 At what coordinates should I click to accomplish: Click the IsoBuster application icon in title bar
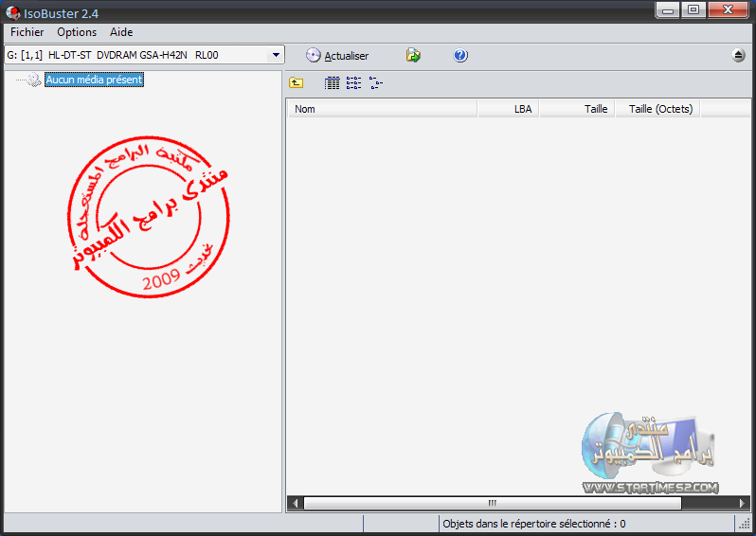(12, 13)
